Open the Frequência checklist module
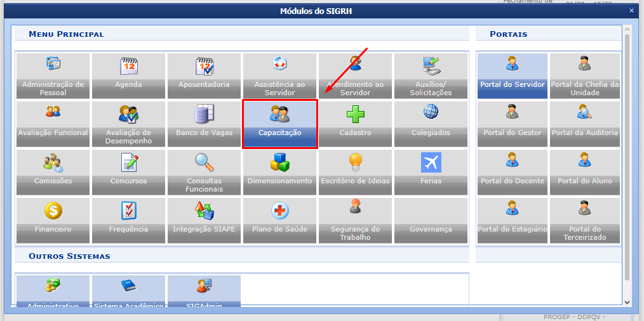This screenshot has height=321, width=644. click(128, 220)
